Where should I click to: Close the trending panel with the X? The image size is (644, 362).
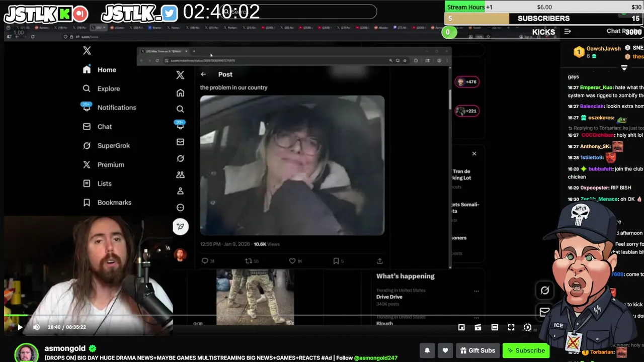pyautogui.click(x=474, y=154)
